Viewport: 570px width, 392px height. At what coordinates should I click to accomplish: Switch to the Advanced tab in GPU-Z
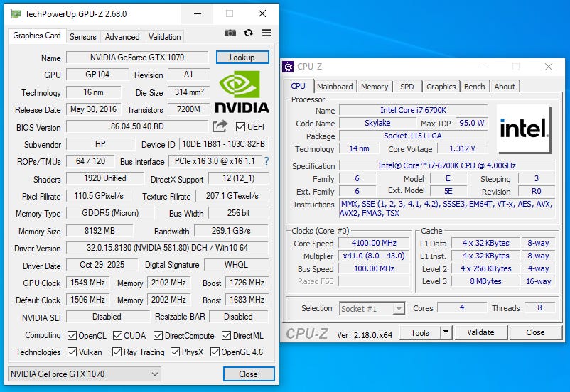pyautogui.click(x=122, y=37)
